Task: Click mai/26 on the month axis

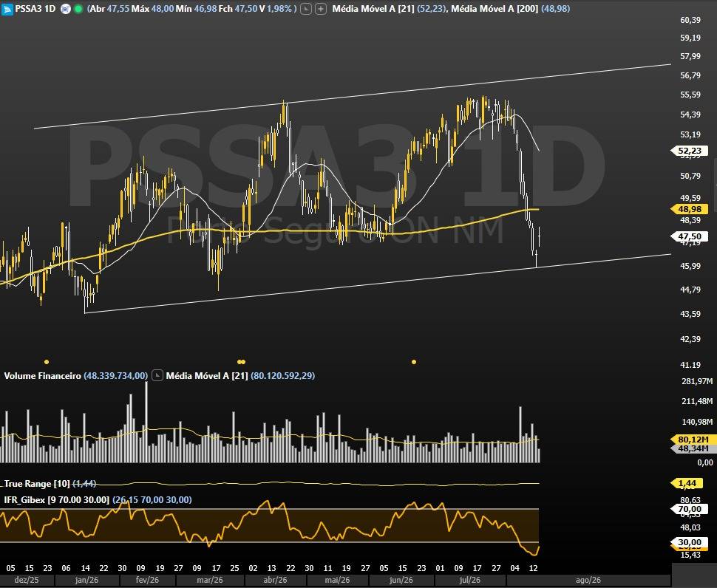Action: 337,580
